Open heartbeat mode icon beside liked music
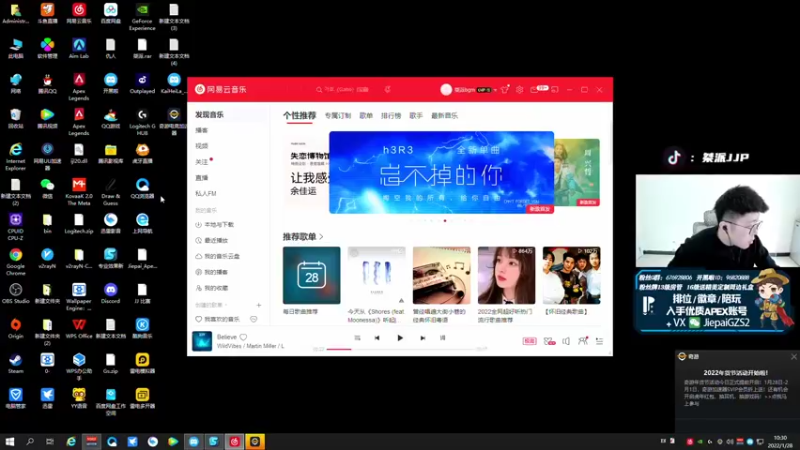Viewport: 800px width, 450px height. point(254,319)
